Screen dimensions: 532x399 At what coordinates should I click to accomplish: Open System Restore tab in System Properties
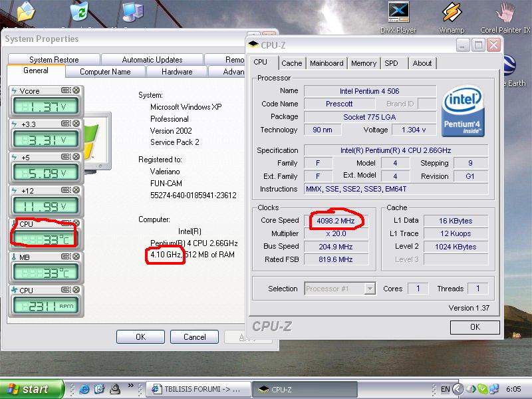(x=54, y=60)
